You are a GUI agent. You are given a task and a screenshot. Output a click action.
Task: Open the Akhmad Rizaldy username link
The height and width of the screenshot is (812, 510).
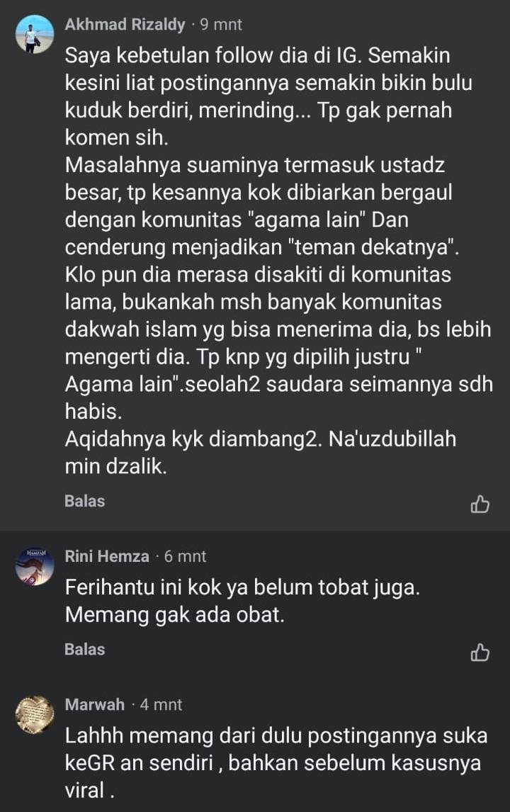click(125, 24)
